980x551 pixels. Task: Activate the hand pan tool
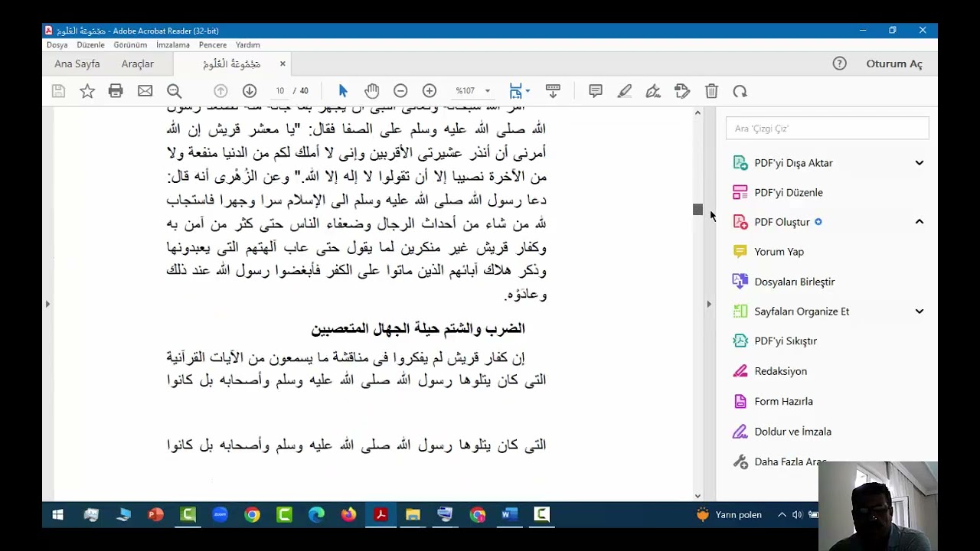tap(372, 91)
